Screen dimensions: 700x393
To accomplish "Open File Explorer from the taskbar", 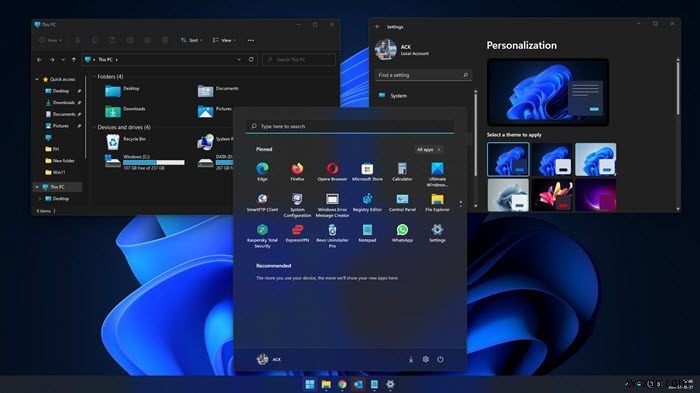I will (x=326, y=384).
